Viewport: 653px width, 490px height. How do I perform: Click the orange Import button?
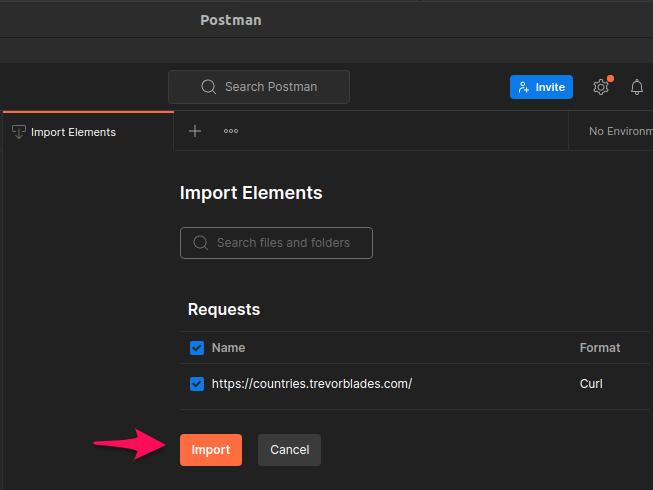coord(211,450)
